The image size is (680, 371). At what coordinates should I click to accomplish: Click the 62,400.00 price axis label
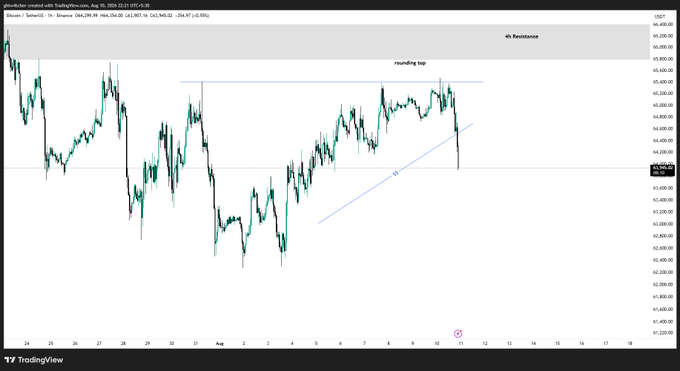pyautogui.click(x=663, y=260)
